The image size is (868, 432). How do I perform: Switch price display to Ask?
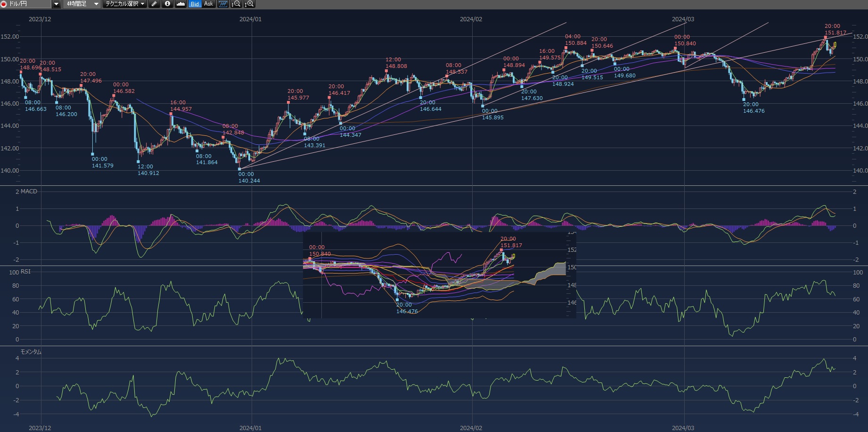[x=208, y=4]
